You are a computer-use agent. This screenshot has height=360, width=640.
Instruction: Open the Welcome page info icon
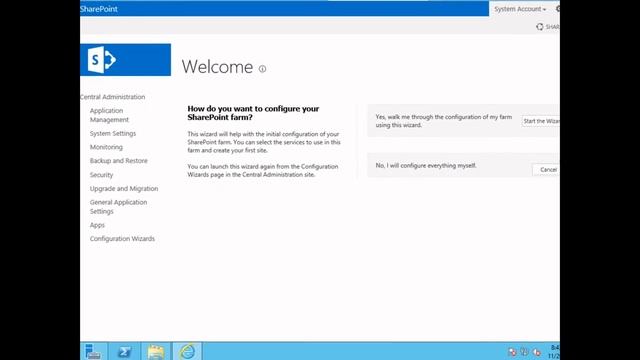tap(262, 69)
